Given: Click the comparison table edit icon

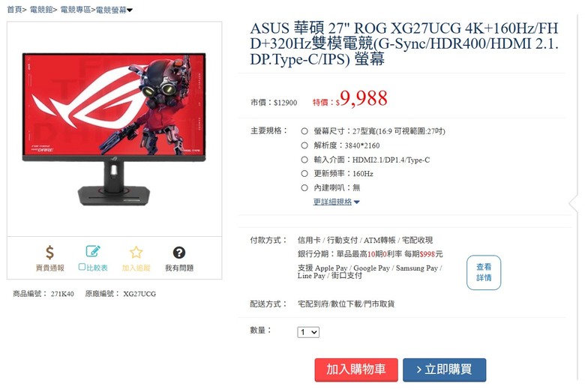Looking at the screenshot, I should [93, 251].
